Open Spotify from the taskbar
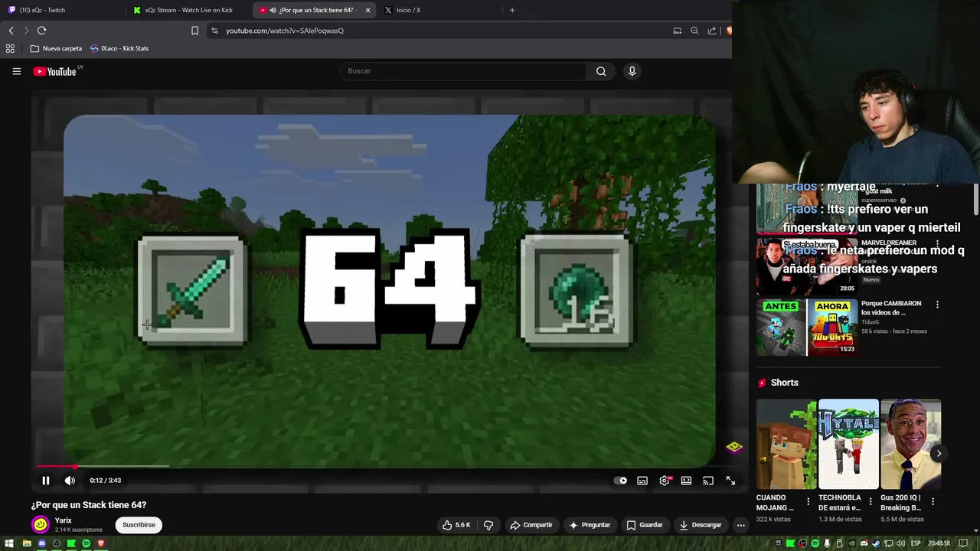 [x=86, y=543]
